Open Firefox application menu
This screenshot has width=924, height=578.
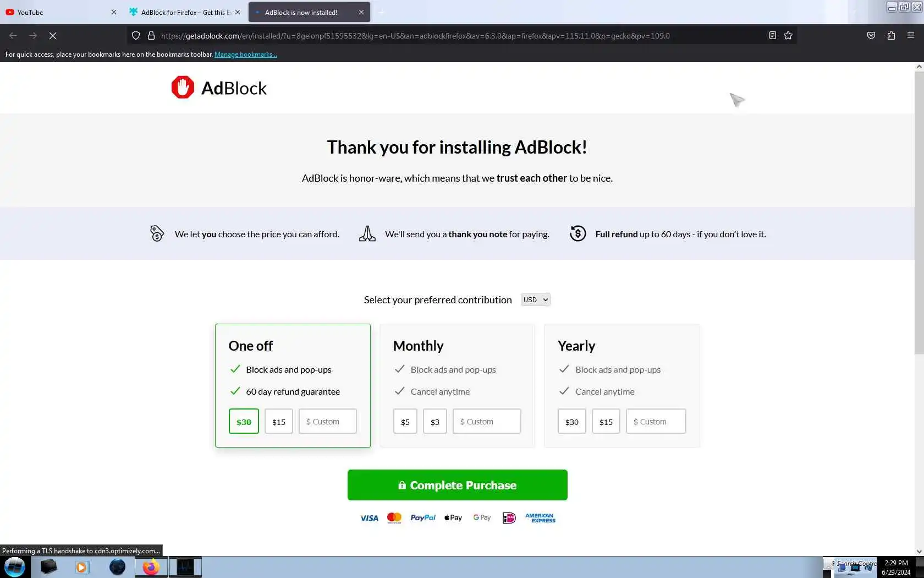(x=911, y=36)
